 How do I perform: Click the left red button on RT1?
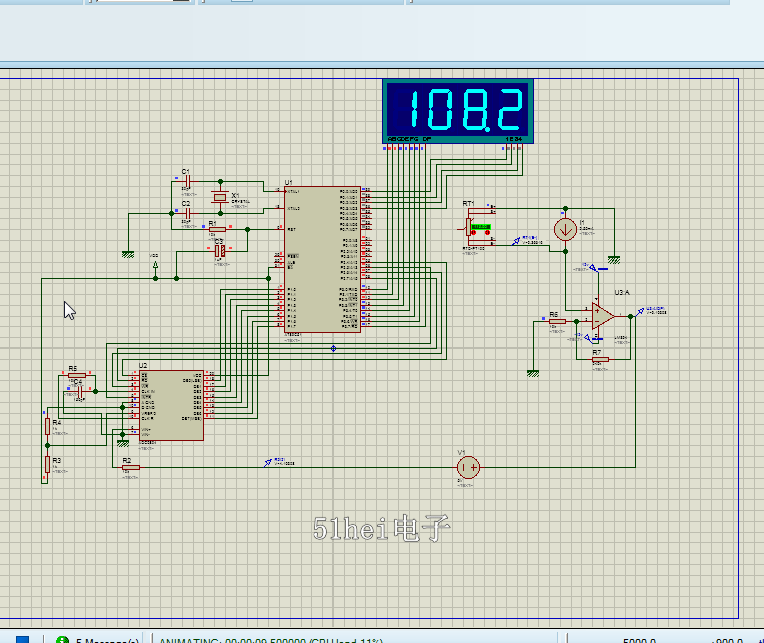click(x=474, y=233)
